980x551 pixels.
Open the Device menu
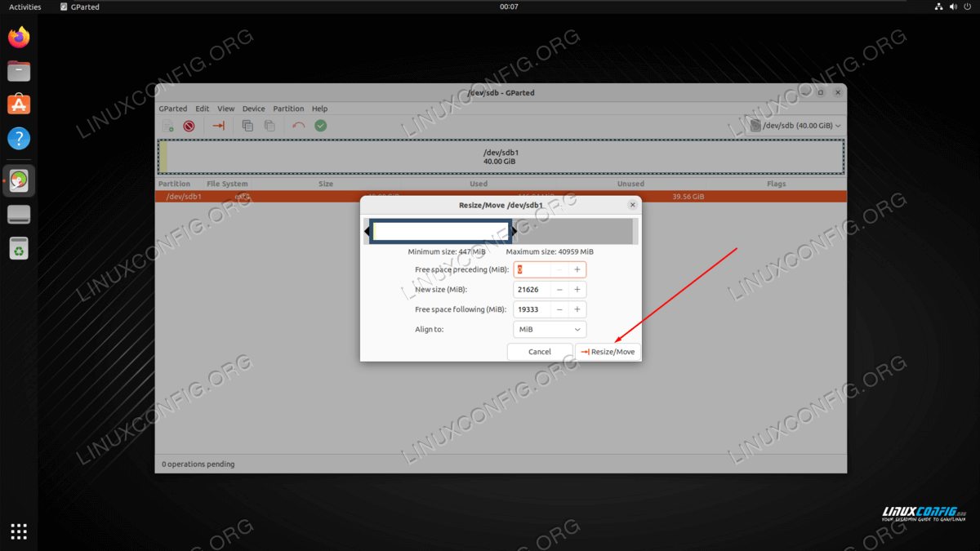coord(253,109)
